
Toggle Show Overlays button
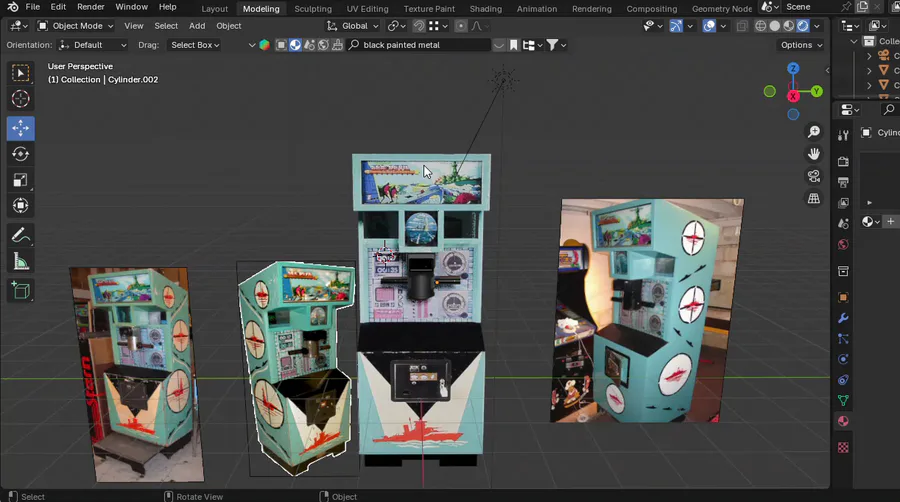[x=709, y=26]
